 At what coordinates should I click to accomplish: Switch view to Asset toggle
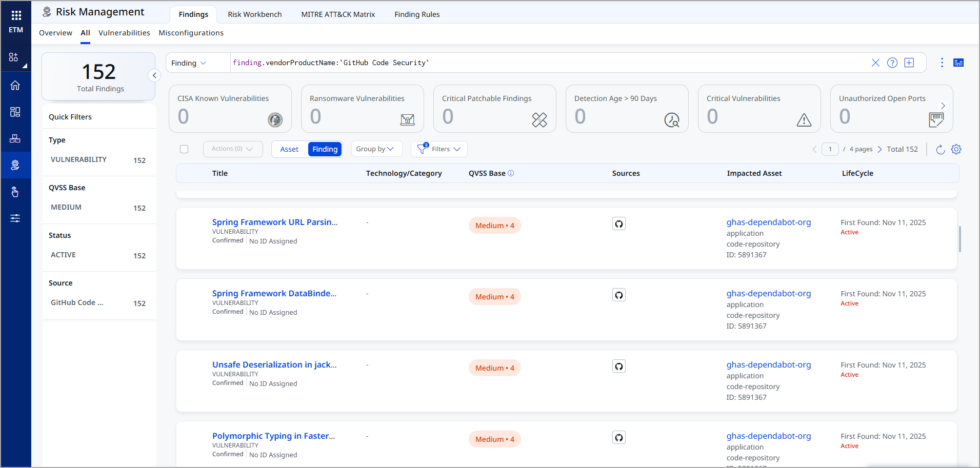289,149
